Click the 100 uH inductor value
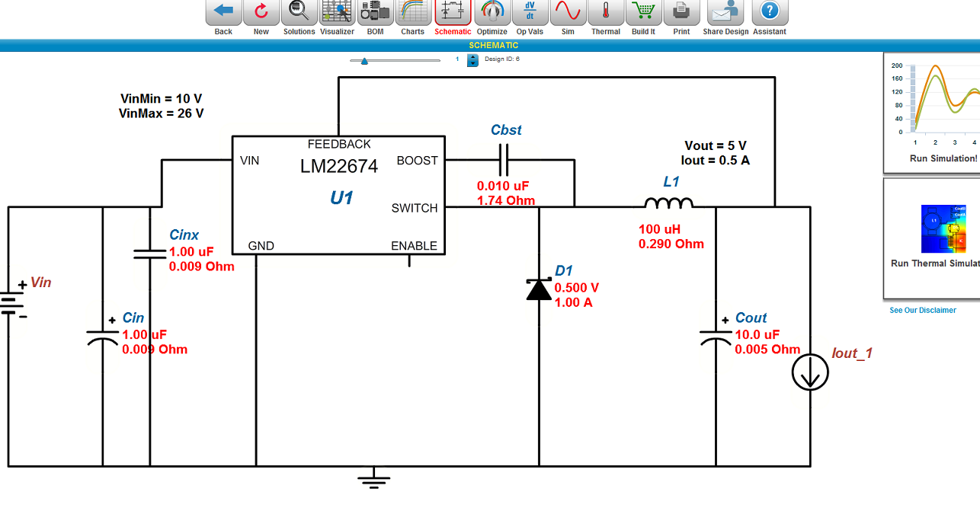 659,229
